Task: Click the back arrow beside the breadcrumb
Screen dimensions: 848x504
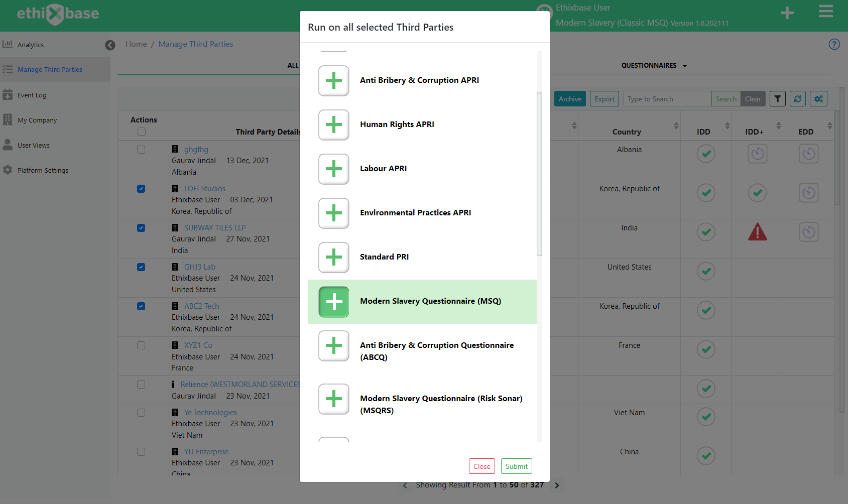Action: click(110, 45)
